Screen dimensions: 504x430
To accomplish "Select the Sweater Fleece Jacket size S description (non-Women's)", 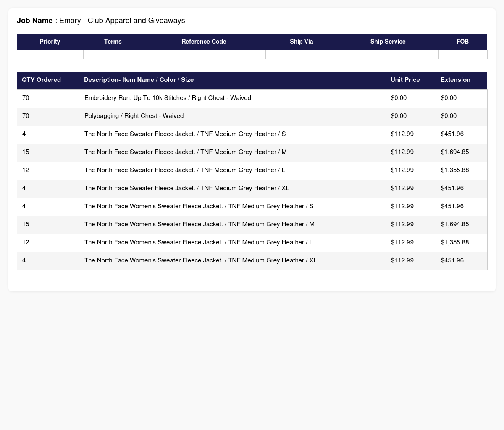I will tap(185, 134).
